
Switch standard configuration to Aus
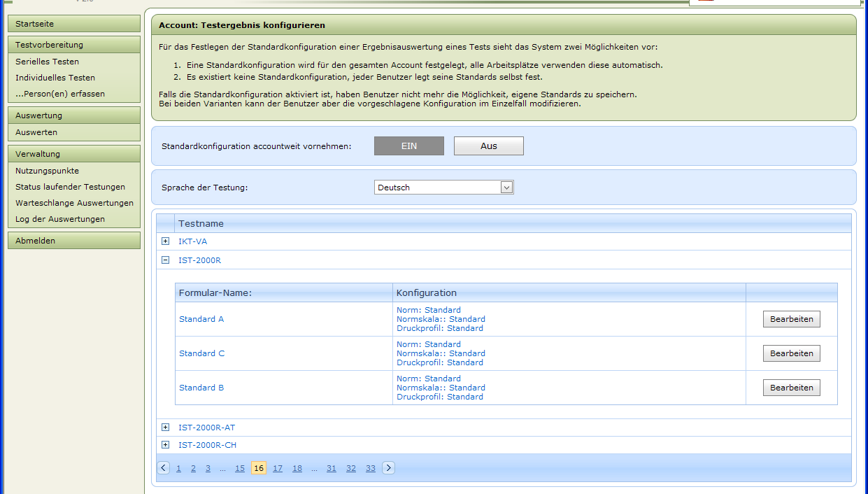(488, 146)
